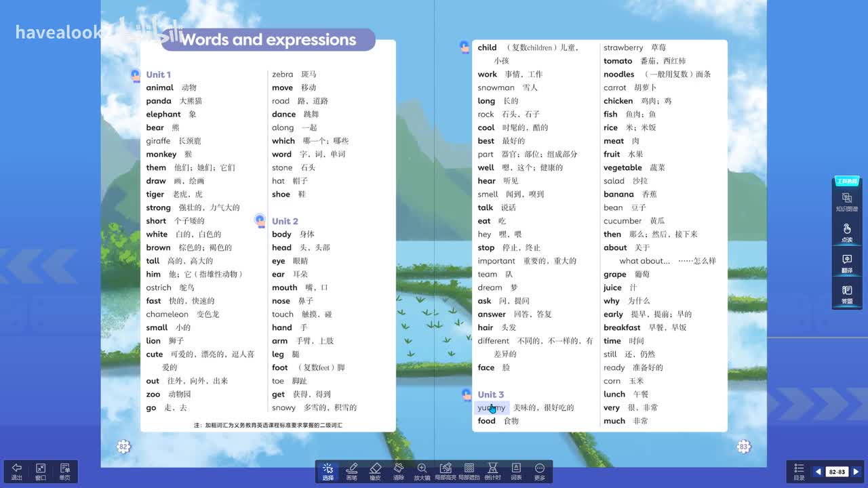Click the word chameleon
The height and width of the screenshot is (488, 868).
pyautogui.click(x=167, y=314)
